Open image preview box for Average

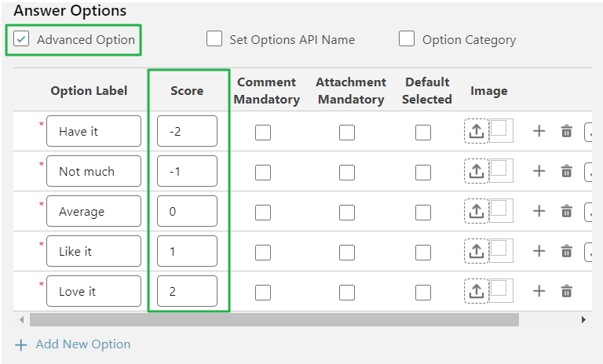tap(501, 211)
